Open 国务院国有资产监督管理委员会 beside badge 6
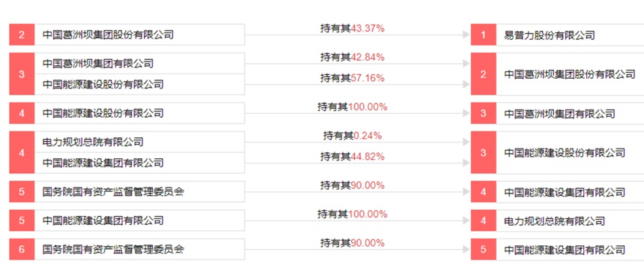 [x=113, y=249]
